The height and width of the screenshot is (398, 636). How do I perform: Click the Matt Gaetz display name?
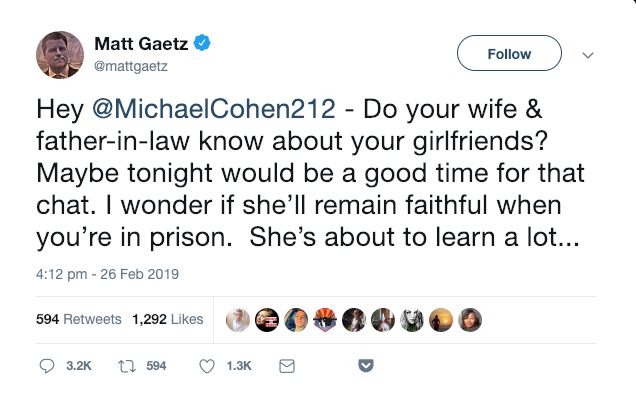click(141, 43)
